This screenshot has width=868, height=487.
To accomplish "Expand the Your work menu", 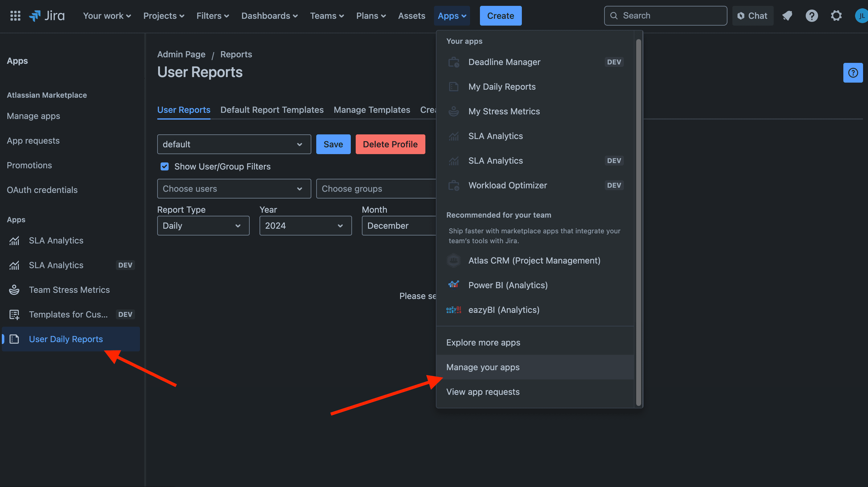I will [x=107, y=15].
